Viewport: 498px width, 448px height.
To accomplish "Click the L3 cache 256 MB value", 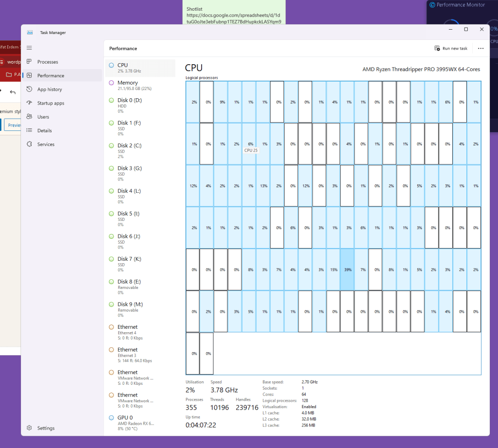I will pyautogui.click(x=309, y=426).
